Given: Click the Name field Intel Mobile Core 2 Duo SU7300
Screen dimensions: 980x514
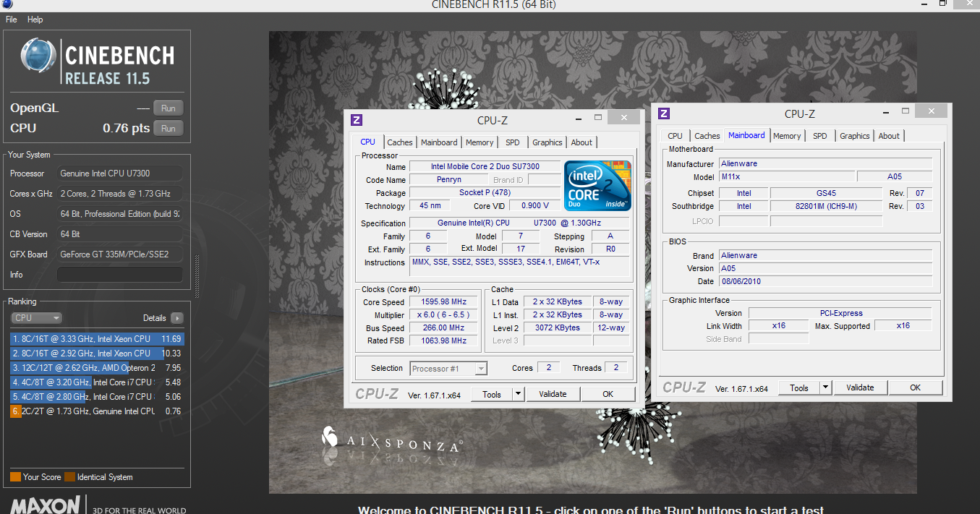Looking at the screenshot, I should click(485, 166).
